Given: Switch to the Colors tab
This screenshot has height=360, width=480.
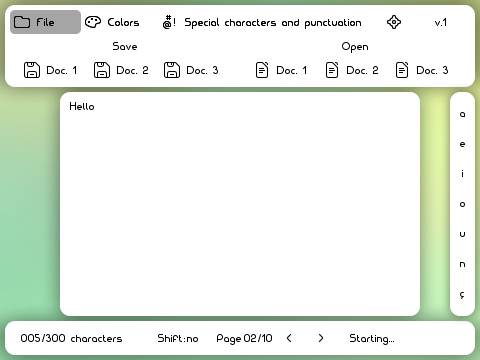Looking at the screenshot, I should 112,22.
